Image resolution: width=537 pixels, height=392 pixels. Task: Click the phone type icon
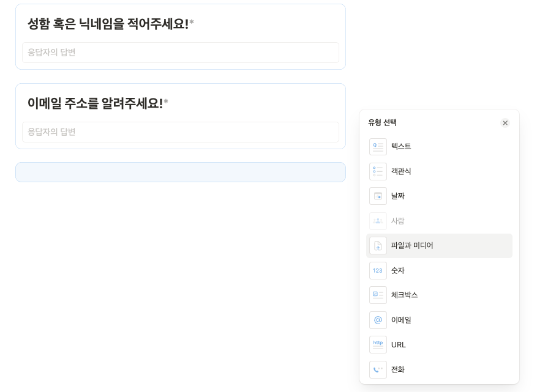(x=378, y=369)
